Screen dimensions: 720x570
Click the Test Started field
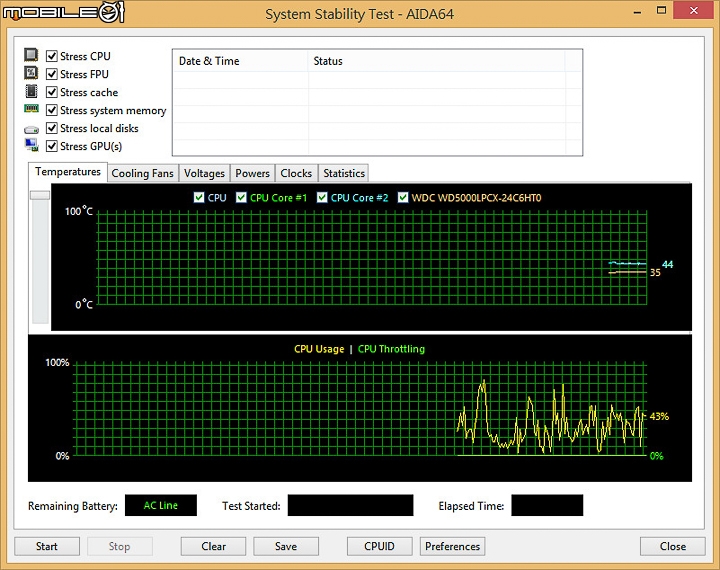[x=350, y=505]
